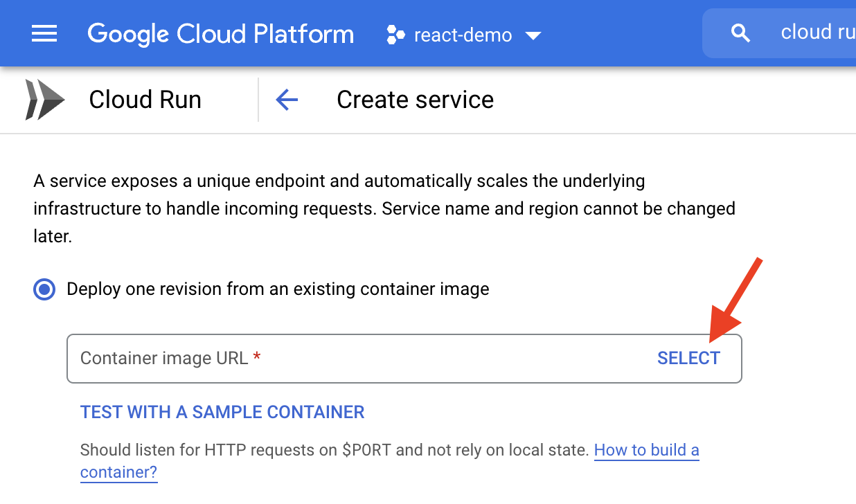Open the react-demo project selector dropdown
Viewport: 856px width, 504px height.
click(464, 34)
